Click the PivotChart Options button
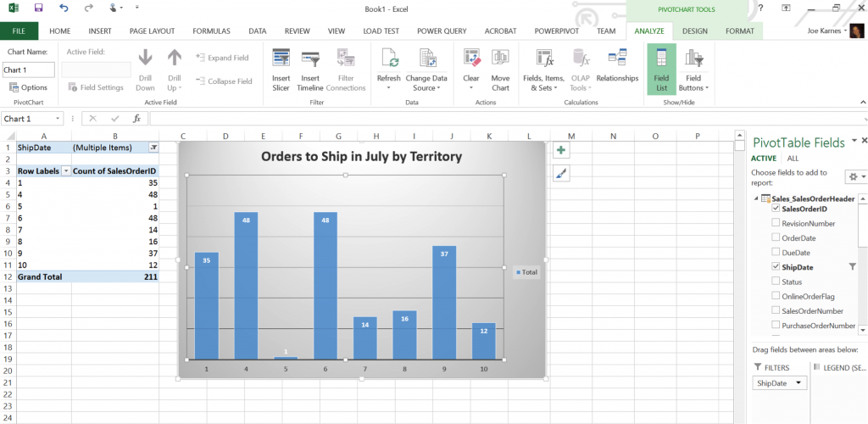The image size is (868, 424). point(28,87)
